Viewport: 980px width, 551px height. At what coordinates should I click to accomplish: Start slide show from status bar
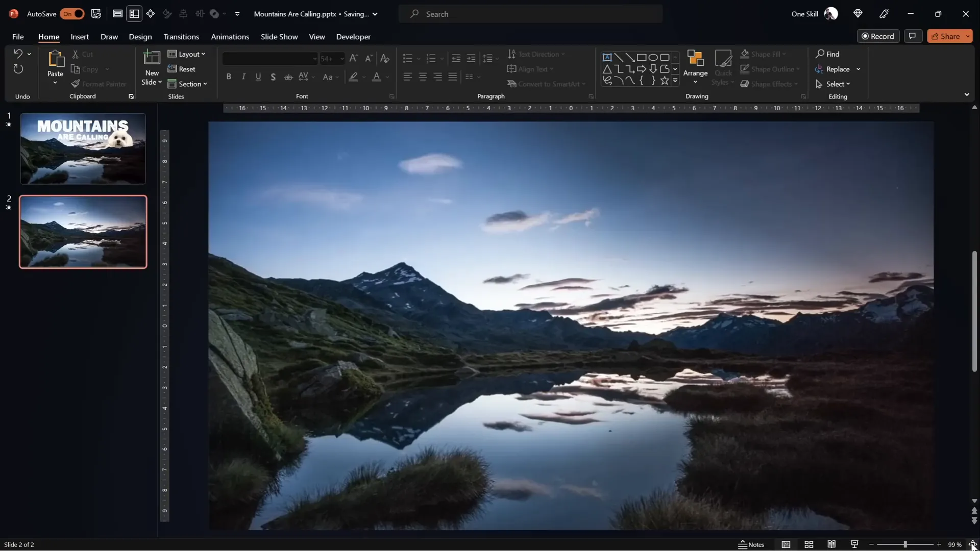854,544
